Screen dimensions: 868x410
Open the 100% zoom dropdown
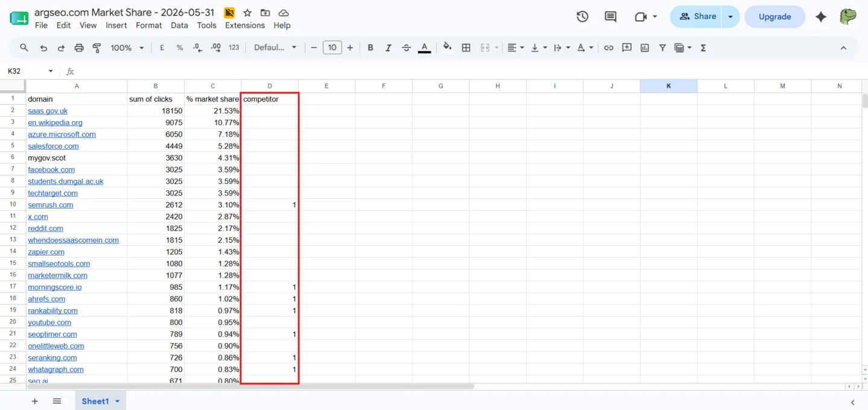tap(127, 48)
